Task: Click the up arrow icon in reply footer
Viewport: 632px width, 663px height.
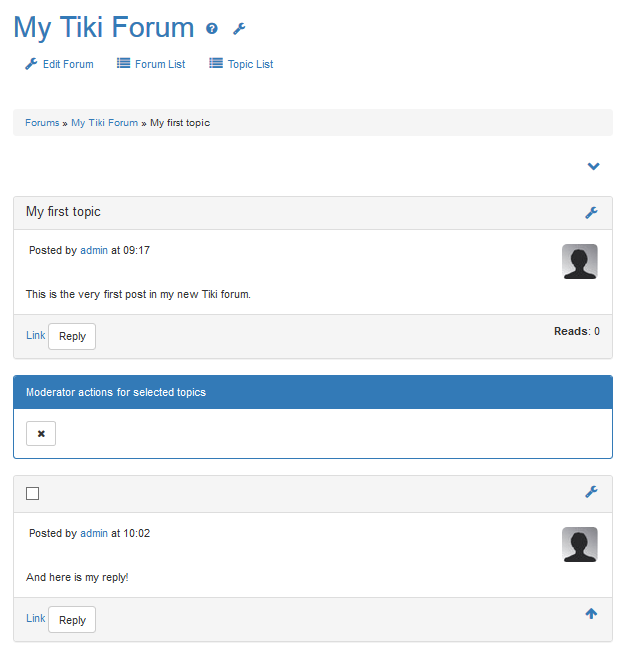Action: (591, 614)
